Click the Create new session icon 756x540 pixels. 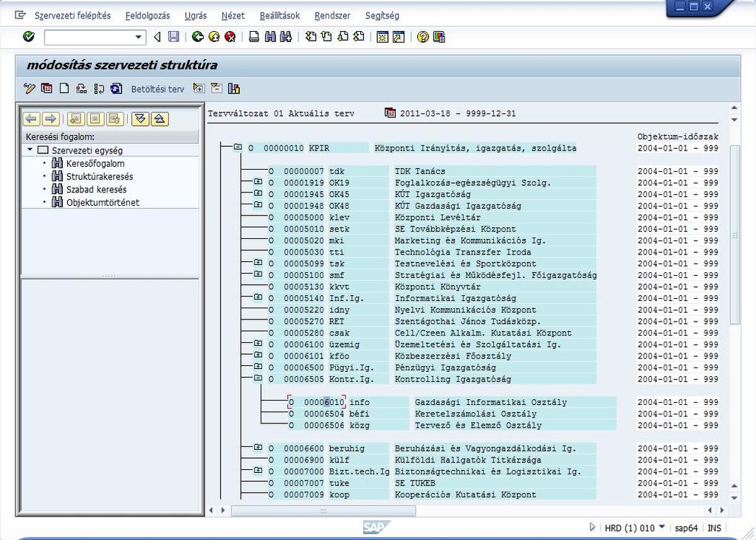pos(382,37)
